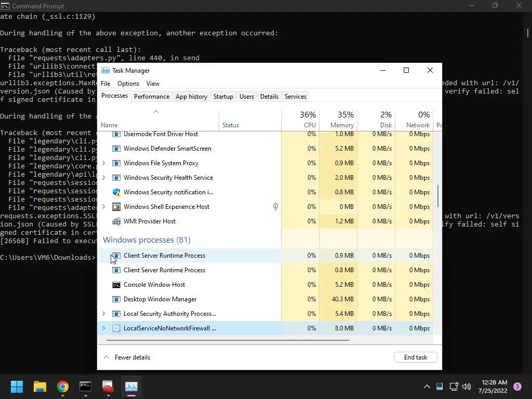Switch to the Details tab
The image size is (532, 399).
[270, 97]
